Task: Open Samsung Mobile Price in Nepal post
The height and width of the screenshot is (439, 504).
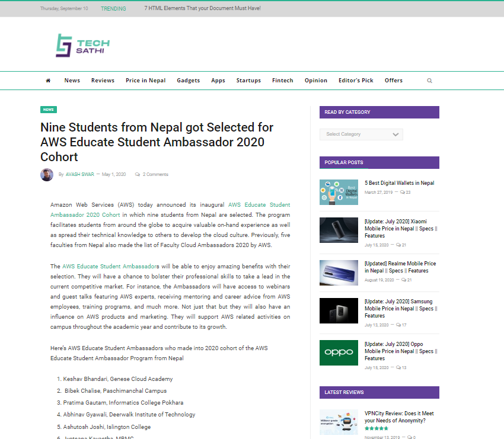Action: coord(401,308)
